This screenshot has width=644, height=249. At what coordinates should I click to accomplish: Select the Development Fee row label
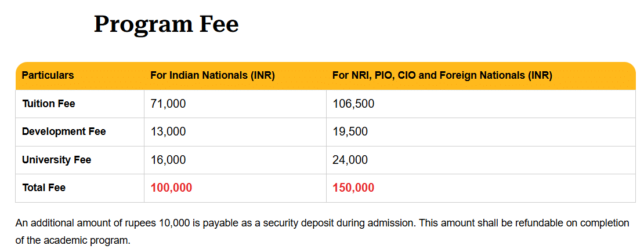pyautogui.click(x=64, y=131)
